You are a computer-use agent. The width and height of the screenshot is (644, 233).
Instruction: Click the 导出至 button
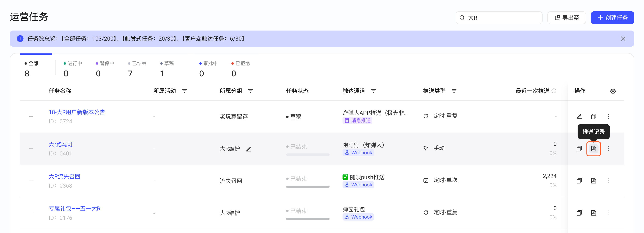(x=567, y=18)
